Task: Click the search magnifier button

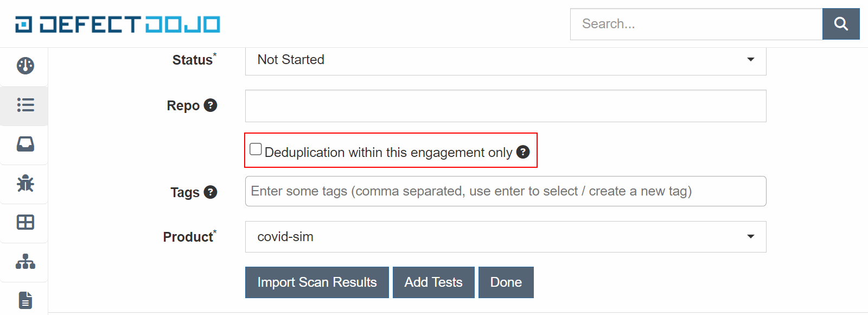Action: (x=841, y=24)
